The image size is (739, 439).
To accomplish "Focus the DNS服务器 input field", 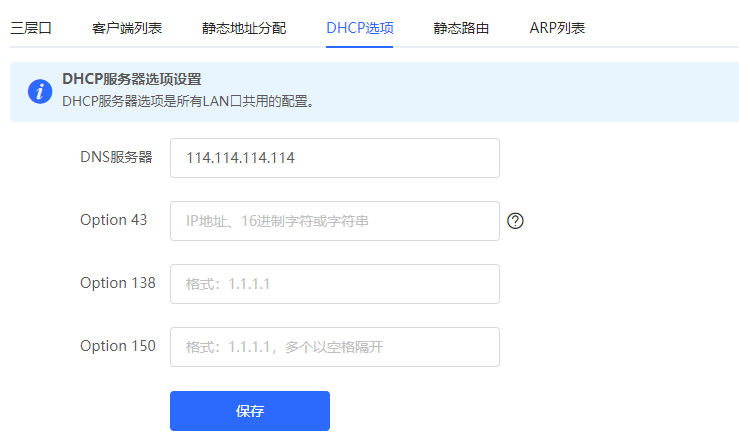I will click(x=334, y=158).
